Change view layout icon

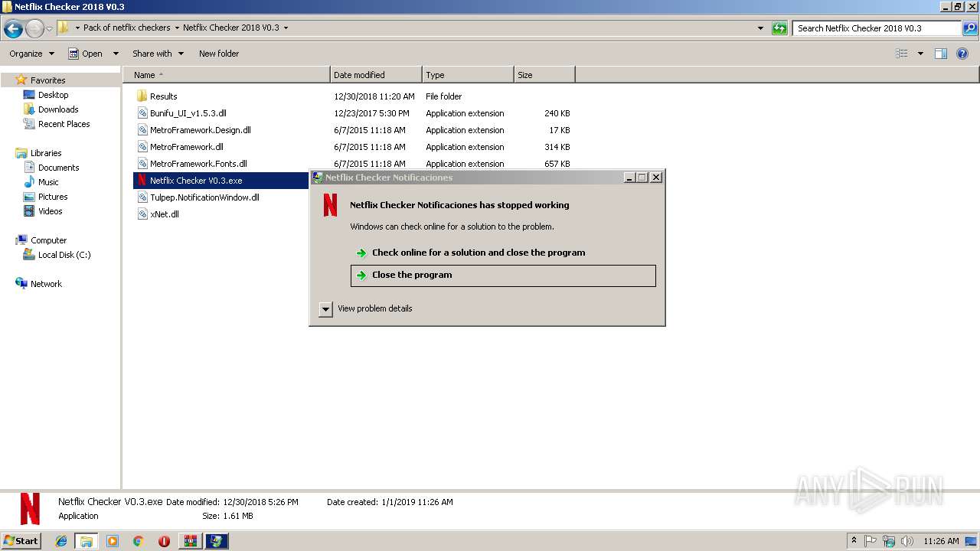tap(902, 54)
